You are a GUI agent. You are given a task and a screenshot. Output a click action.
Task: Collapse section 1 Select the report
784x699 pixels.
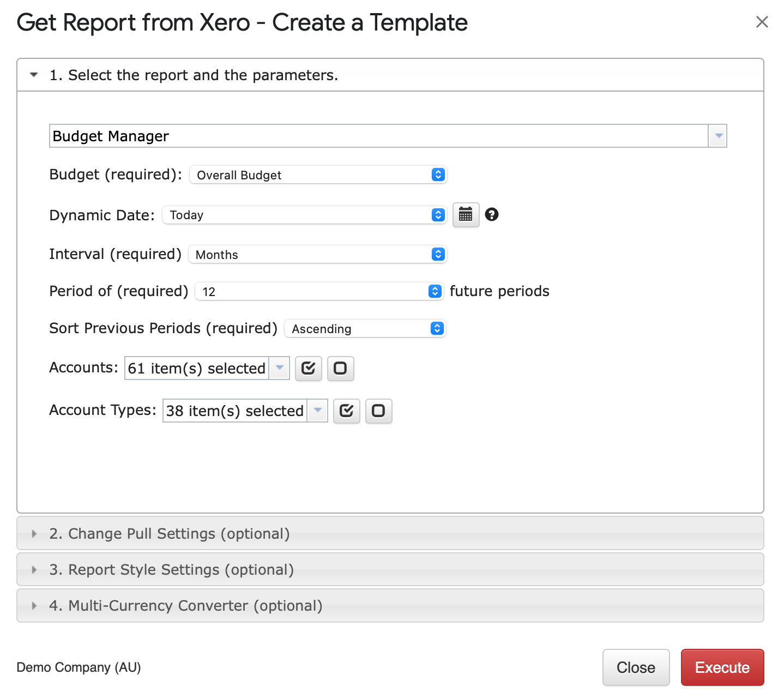[194, 75]
